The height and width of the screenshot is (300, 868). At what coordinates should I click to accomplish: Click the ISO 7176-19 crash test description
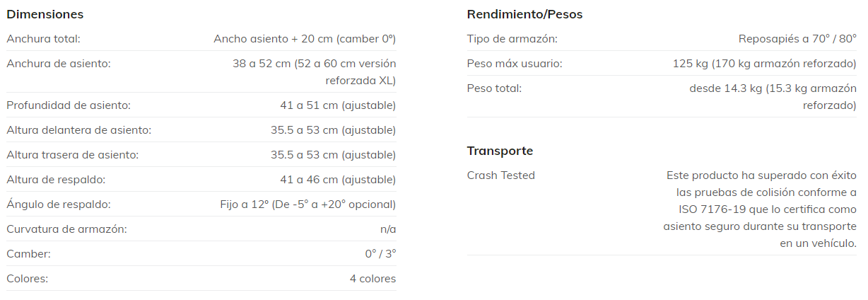761,209
